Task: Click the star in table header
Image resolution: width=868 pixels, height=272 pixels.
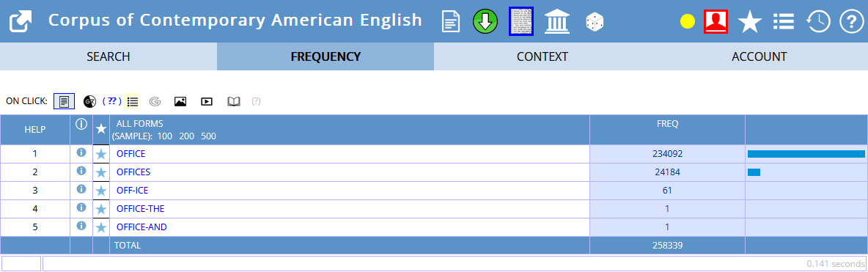Action: tap(100, 128)
